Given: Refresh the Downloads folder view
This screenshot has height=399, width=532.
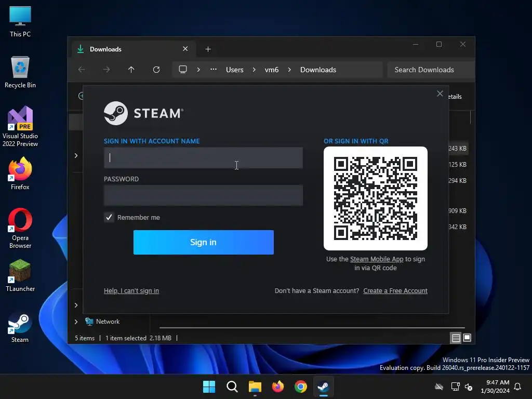Looking at the screenshot, I should (156, 70).
